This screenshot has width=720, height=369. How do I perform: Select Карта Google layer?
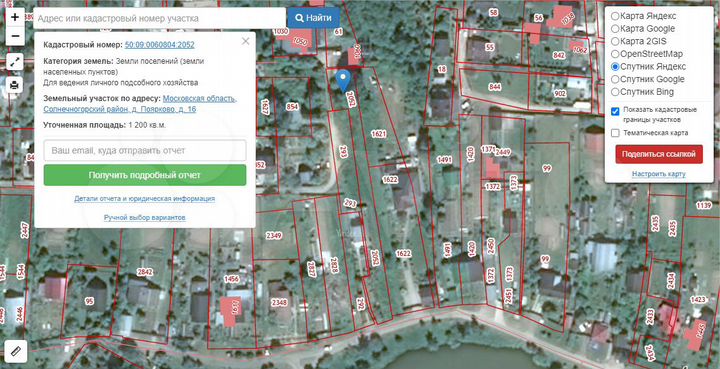[x=643, y=28]
